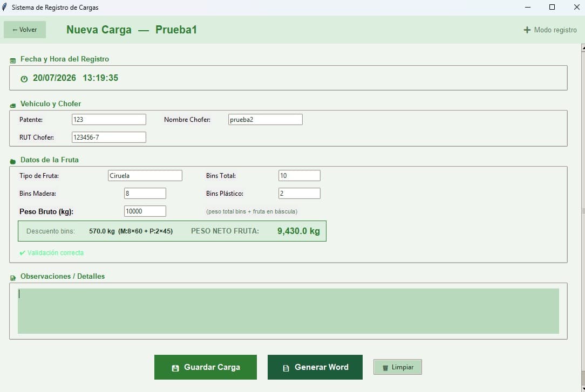Image resolution: width=585 pixels, height=392 pixels.
Task: Go back with the Volver button
Action: pyautogui.click(x=25, y=30)
